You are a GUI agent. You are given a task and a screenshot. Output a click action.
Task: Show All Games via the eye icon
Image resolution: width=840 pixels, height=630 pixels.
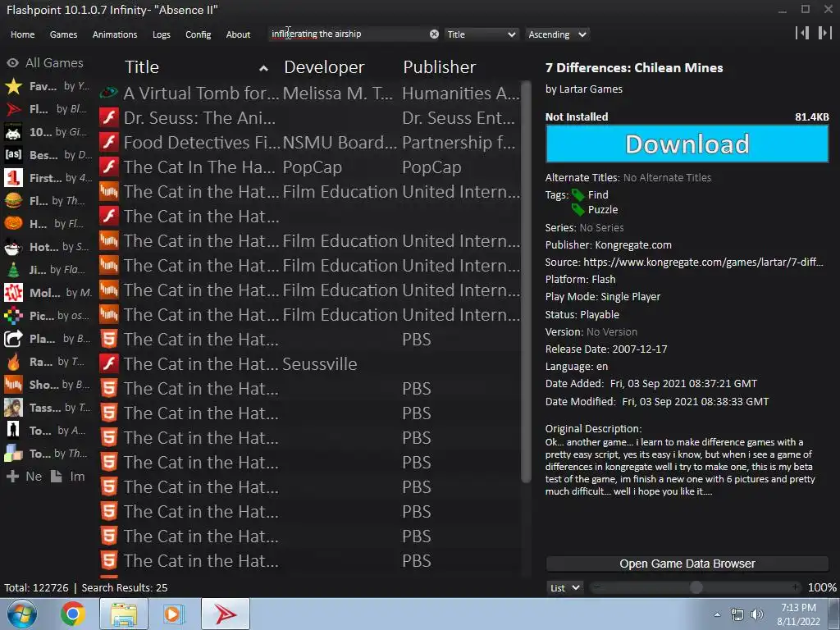(x=13, y=62)
